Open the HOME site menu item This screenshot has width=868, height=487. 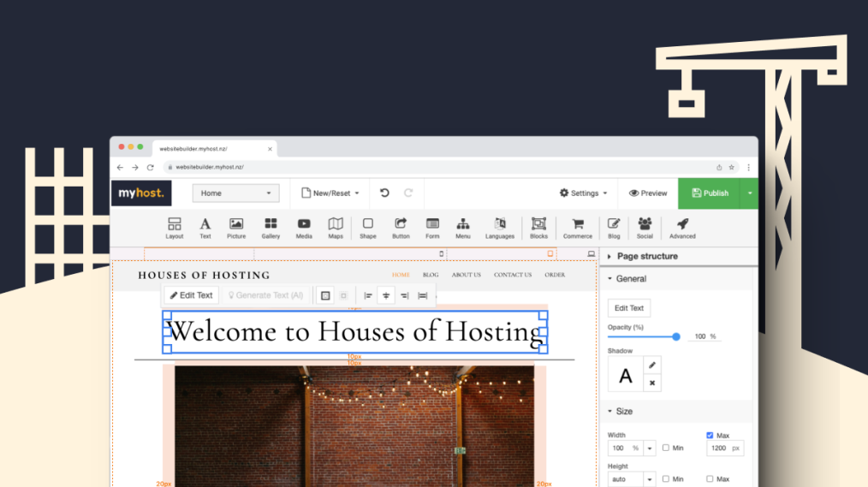[401, 275]
